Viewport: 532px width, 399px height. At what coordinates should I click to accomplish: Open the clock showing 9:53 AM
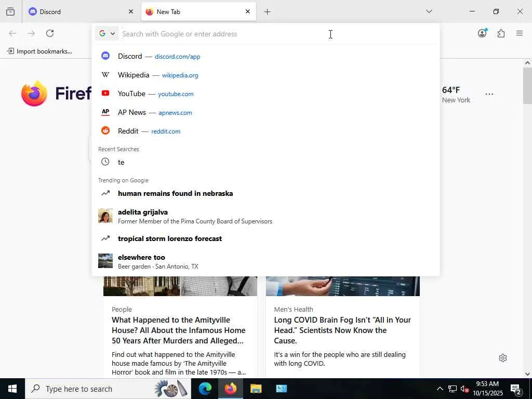click(487, 389)
